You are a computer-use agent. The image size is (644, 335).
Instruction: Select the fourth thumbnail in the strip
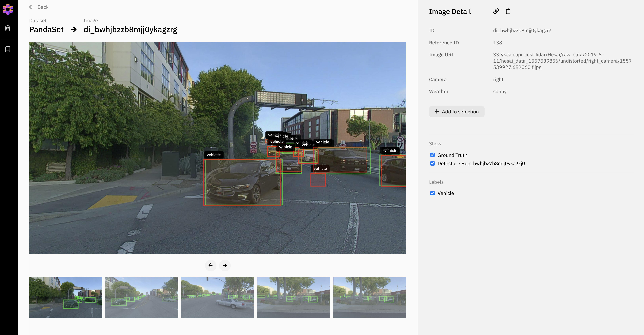293,297
